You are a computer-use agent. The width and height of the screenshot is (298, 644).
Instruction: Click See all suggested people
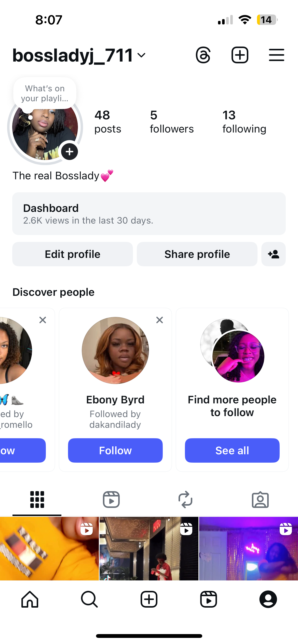coord(232,450)
